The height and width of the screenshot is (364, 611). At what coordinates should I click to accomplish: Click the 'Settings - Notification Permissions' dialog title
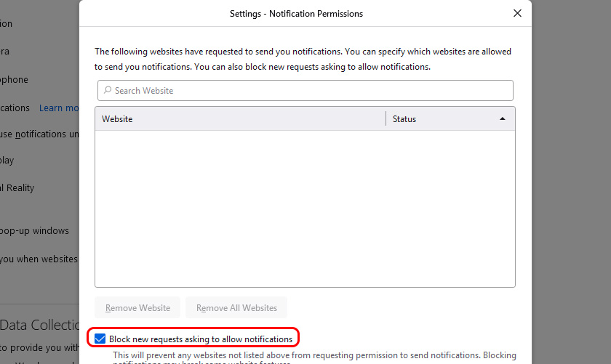[296, 14]
